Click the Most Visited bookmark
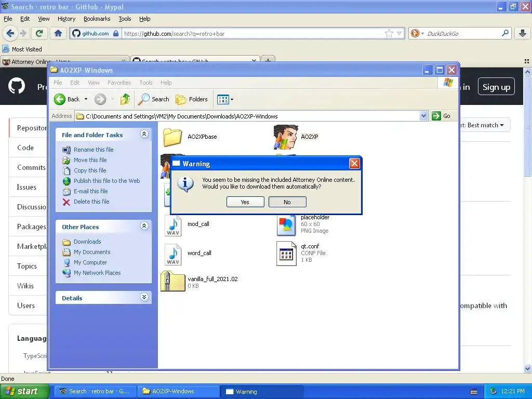 (22, 49)
